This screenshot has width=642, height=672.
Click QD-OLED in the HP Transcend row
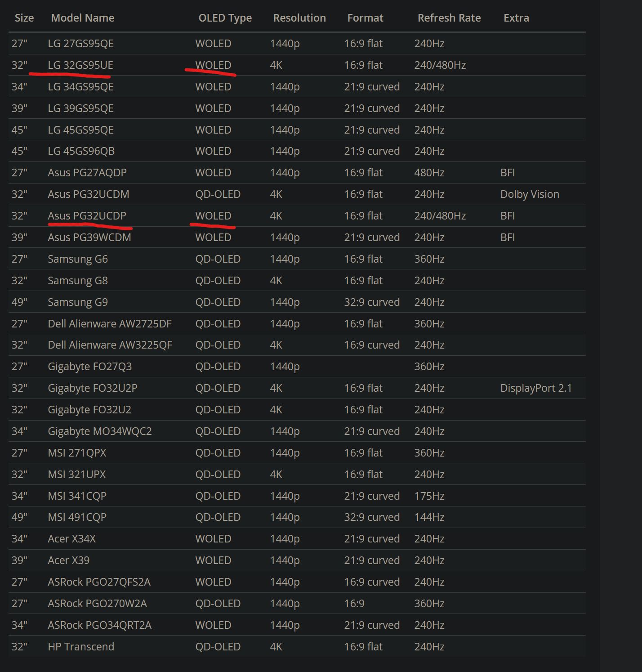pyautogui.click(x=218, y=647)
